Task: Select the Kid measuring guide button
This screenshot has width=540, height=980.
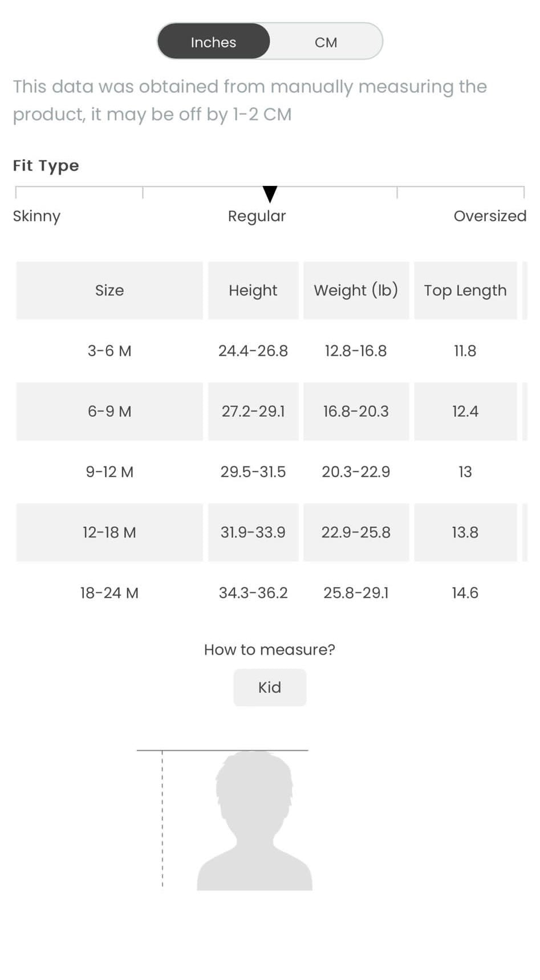Action: point(270,688)
